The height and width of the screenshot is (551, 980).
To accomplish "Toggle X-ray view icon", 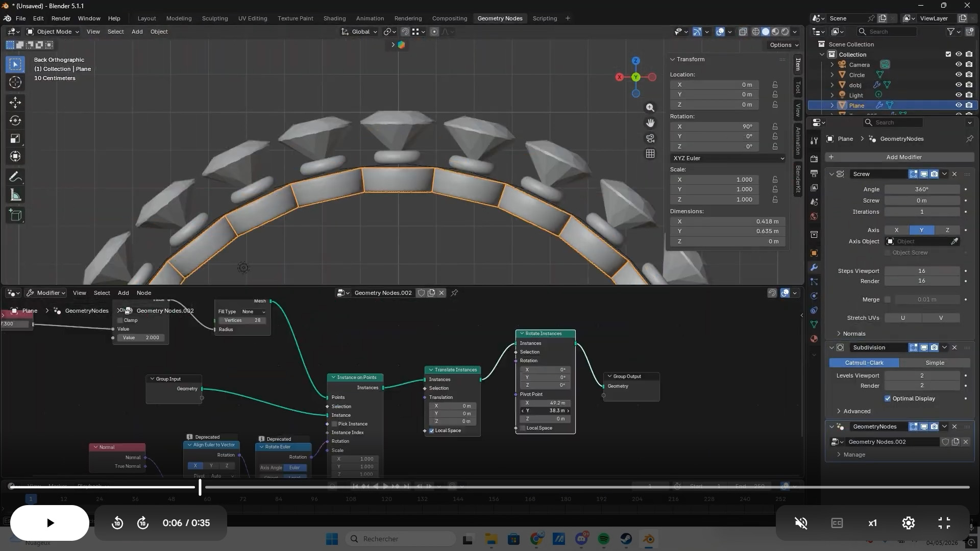I will (x=743, y=32).
